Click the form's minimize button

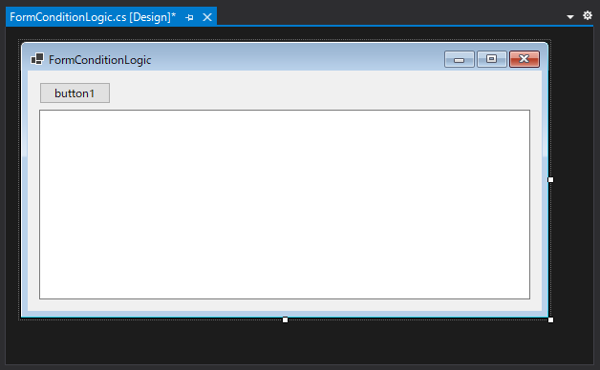459,59
